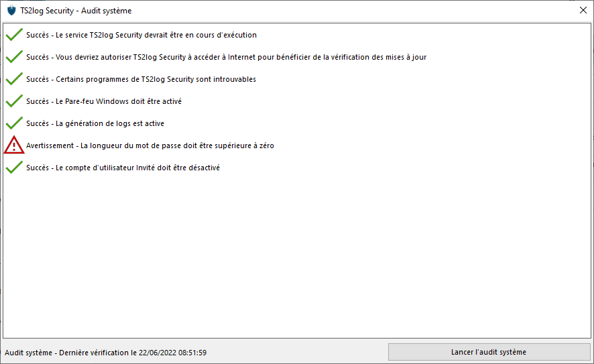
Task: Click the checkmark next to compte Invité result
Action: click(14, 168)
